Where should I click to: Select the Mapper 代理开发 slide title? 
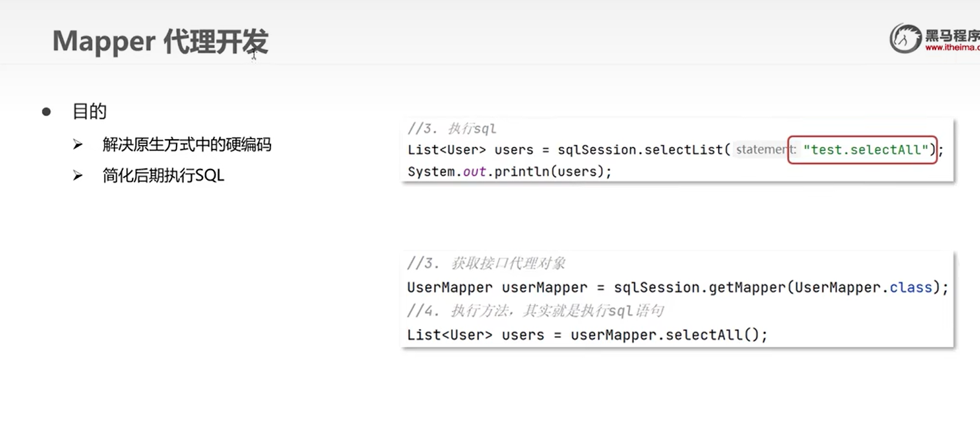(160, 41)
